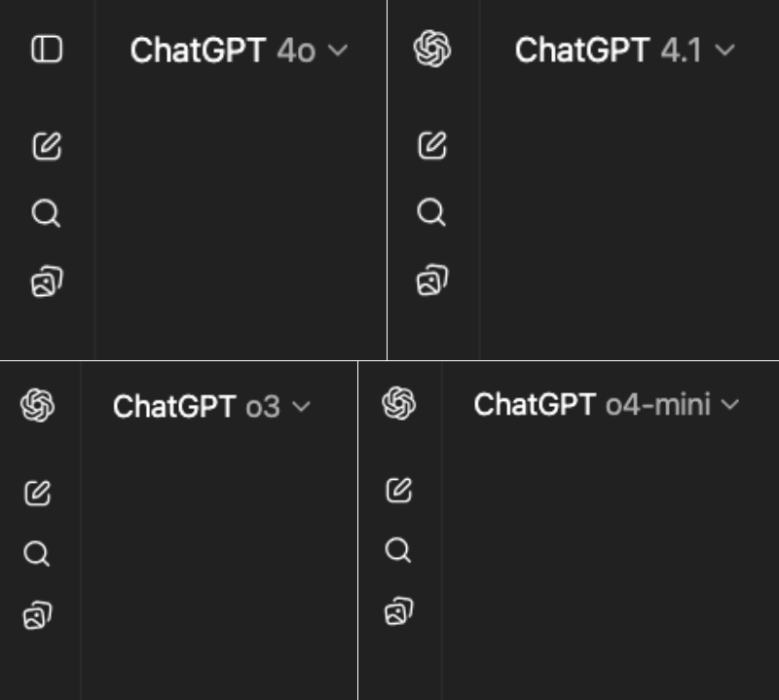Open the image library in the o4-mini panel
The width and height of the screenshot is (779, 700).
[x=399, y=611]
